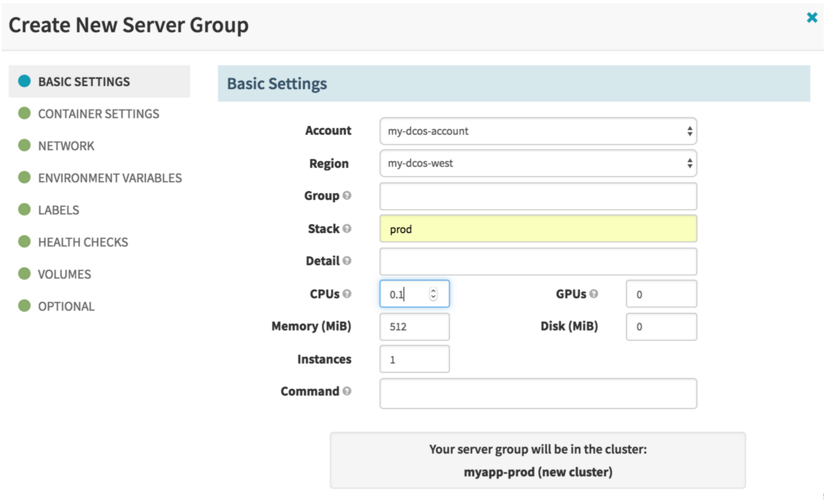The height and width of the screenshot is (504, 824).
Task: Open the Account dropdown
Action: pos(538,131)
